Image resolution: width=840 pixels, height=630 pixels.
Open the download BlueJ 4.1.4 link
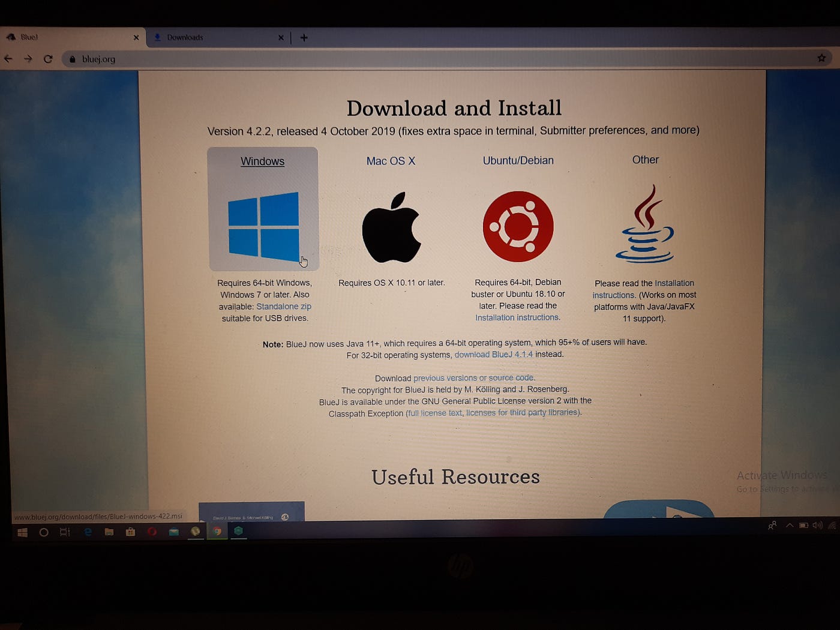point(493,355)
